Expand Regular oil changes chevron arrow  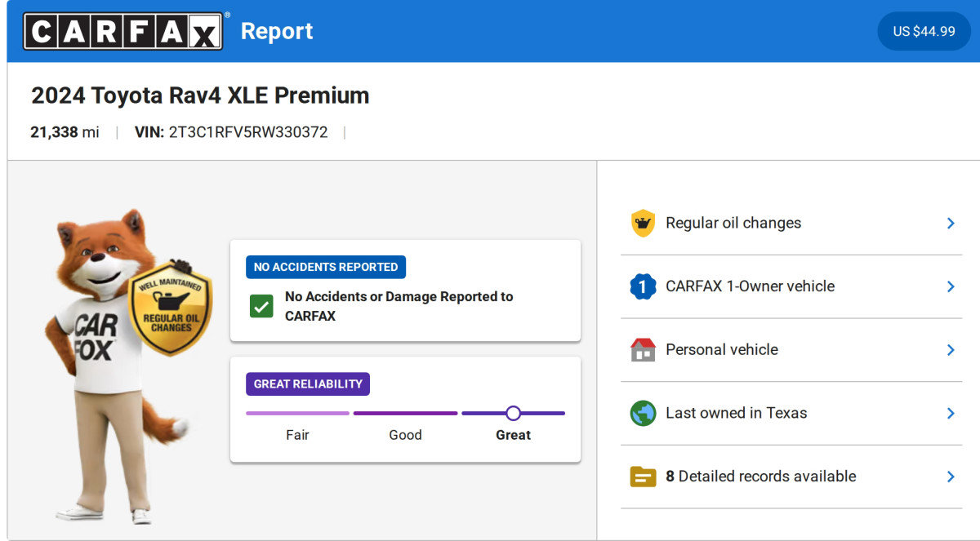(x=951, y=223)
